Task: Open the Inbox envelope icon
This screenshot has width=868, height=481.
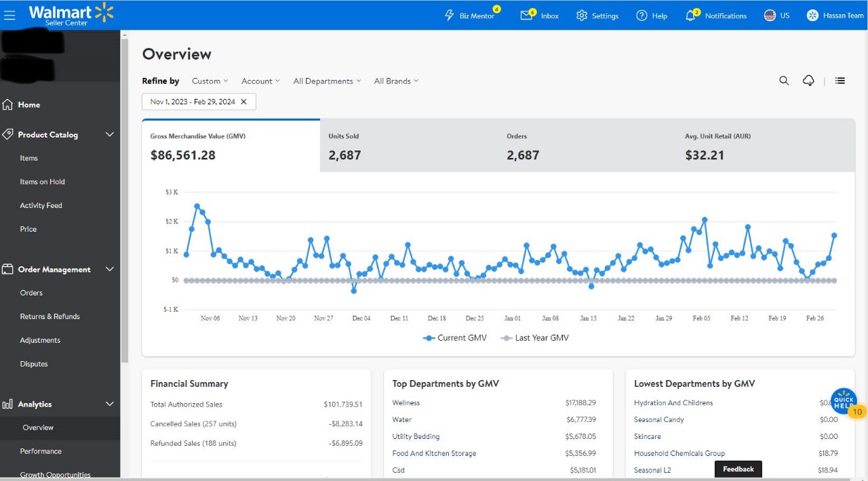Action: pos(526,15)
